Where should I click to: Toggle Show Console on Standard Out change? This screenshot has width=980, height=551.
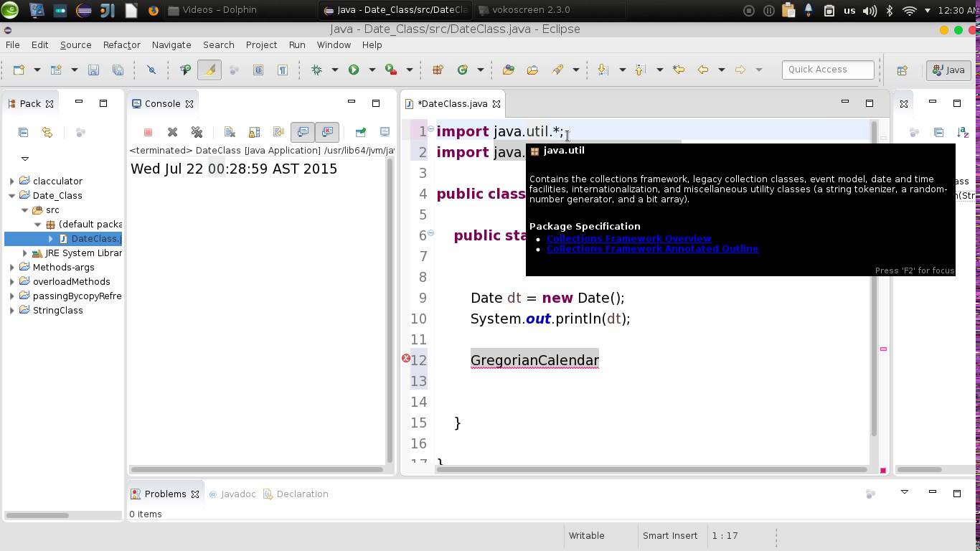coord(303,132)
